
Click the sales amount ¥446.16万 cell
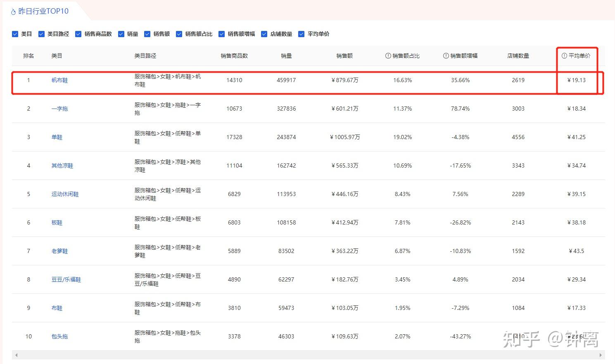pyautogui.click(x=345, y=194)
